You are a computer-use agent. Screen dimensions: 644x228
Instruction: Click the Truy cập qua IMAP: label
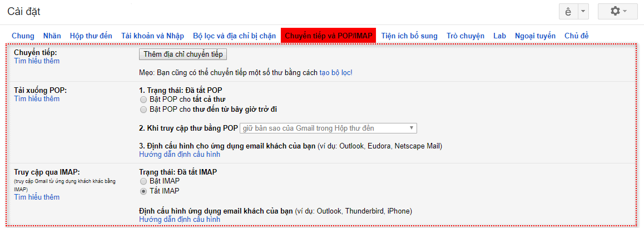[x=47, y=172]
